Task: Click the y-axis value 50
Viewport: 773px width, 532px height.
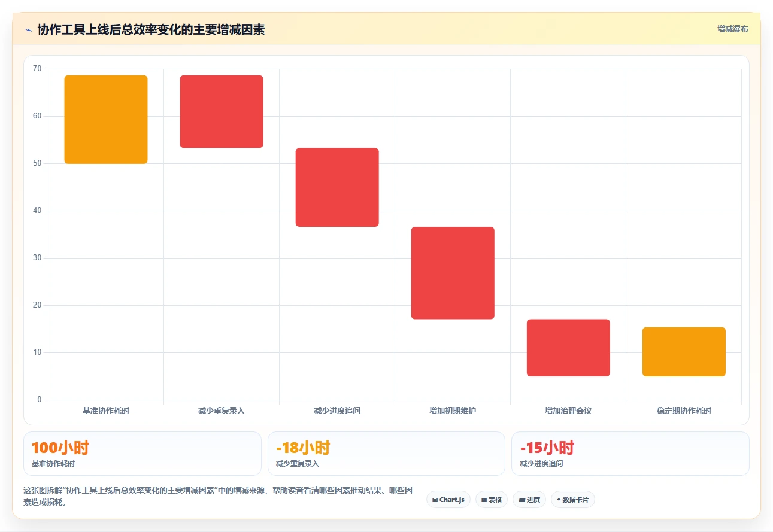Action: (x=37, y=163)
